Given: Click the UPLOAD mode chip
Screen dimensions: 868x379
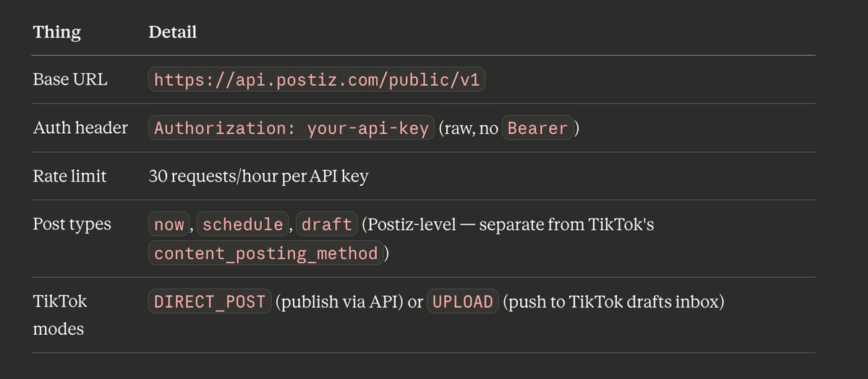Looking at the screenshot, I should coord(463,302).
